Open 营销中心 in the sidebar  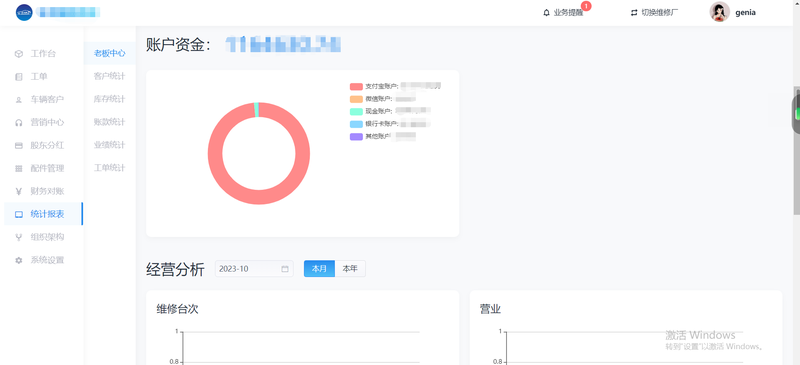click(43, 123)
